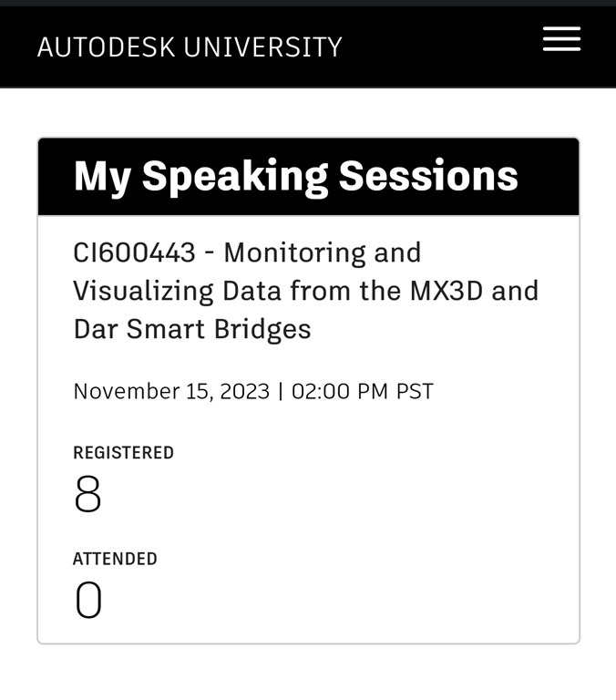Open the hamburger navigation menu
Screen dimensions: 616x700
[x=561, y=39]
